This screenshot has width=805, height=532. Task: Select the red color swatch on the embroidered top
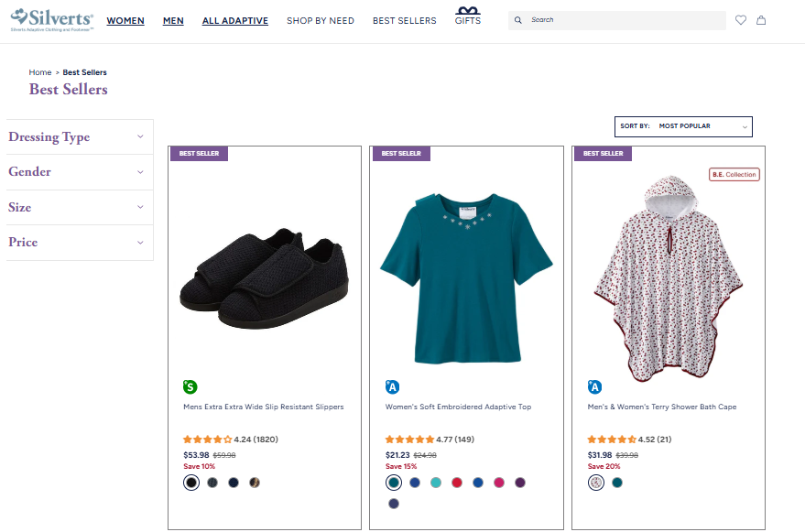coord(457,482)
